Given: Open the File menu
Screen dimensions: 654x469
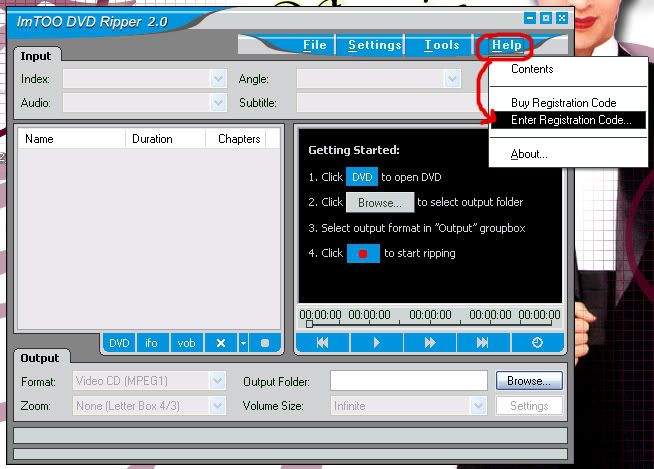Looking at the screenshot, I should click(314, 45).
